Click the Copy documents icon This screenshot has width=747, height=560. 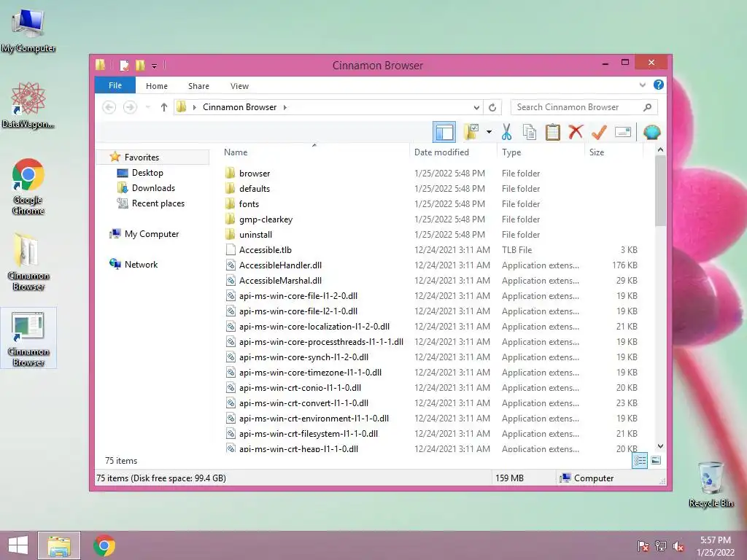530,132
